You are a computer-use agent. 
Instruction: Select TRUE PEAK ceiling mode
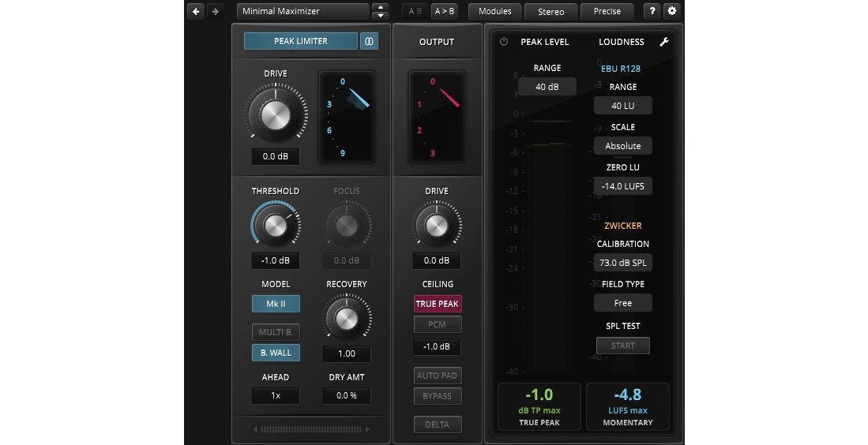[438, 304]
